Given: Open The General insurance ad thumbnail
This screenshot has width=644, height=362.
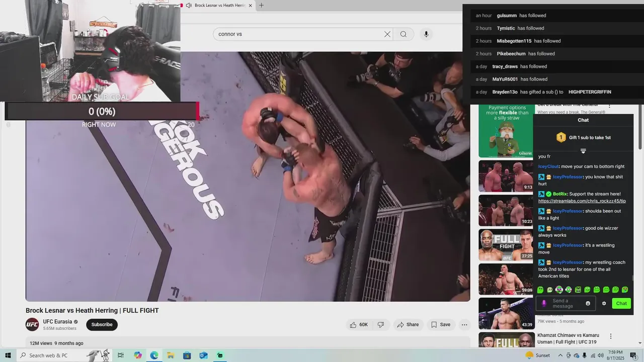Looking at the screenshot, I should point(506,131).
